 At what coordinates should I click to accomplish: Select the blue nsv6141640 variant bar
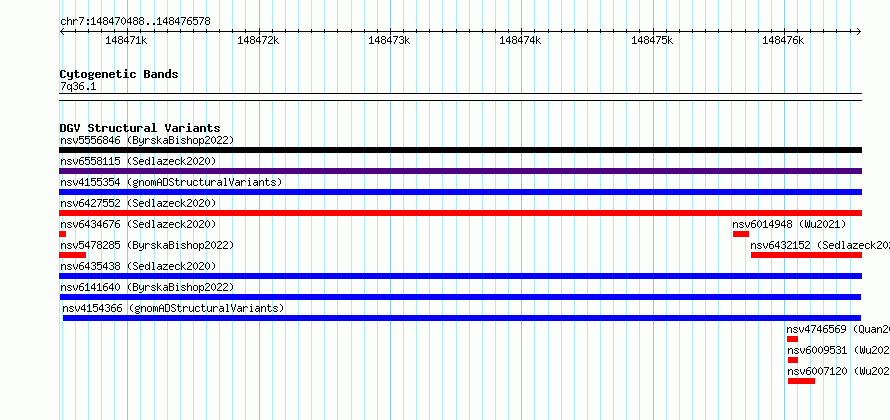coord(460,297)
